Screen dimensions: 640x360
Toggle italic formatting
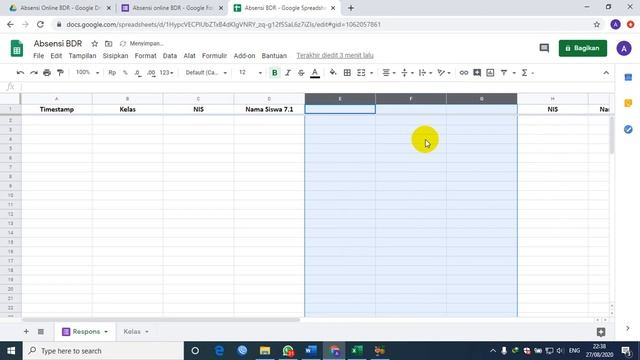pyautogui.click(x=288, y=73)
